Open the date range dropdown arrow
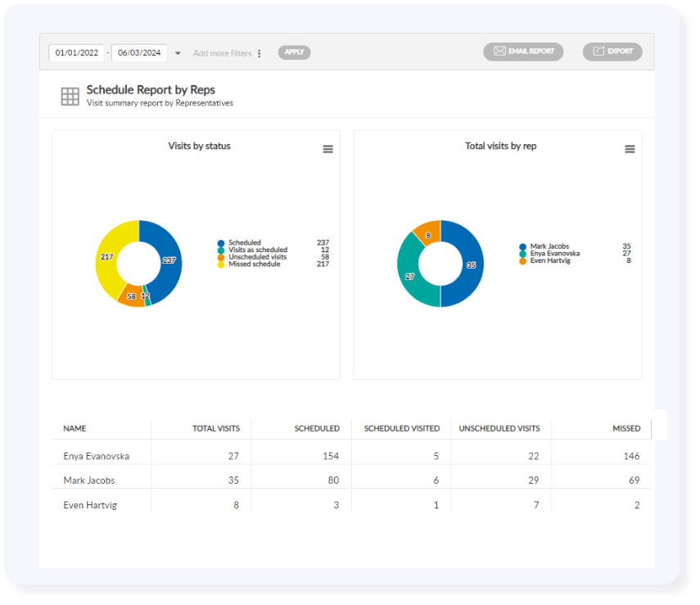The height and width of the screenshot is (605, 700). [x=178, y=52]
